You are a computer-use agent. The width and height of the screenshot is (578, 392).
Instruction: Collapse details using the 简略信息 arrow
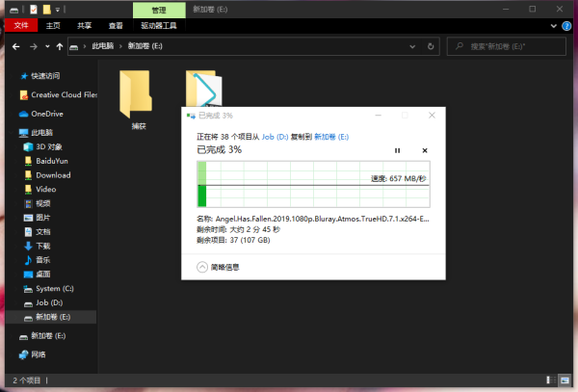[202, 267]
